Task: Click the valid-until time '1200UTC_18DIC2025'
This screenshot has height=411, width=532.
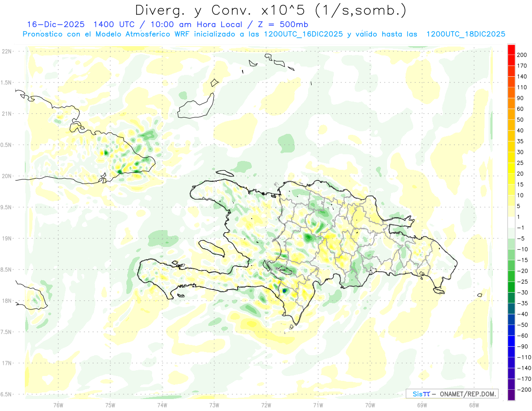Action: point(465,34)
